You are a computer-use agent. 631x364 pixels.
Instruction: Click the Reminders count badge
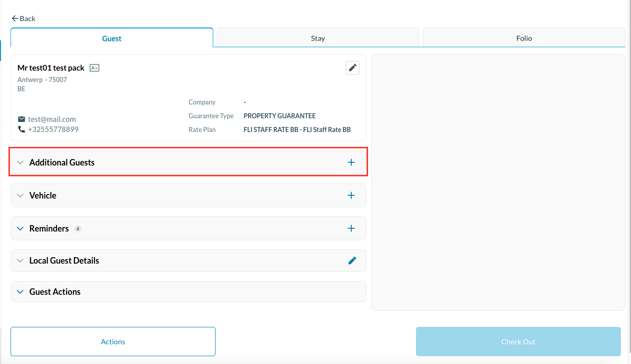[78, 229]
